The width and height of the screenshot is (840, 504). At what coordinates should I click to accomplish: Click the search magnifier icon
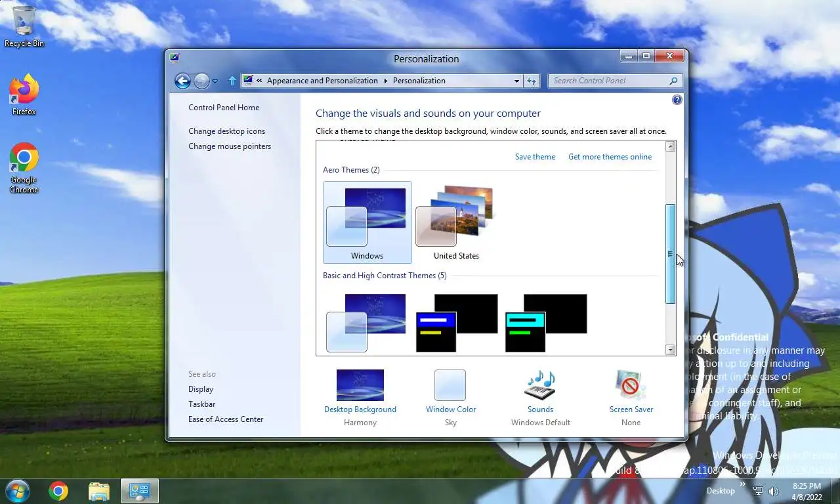tap(674, 81)
